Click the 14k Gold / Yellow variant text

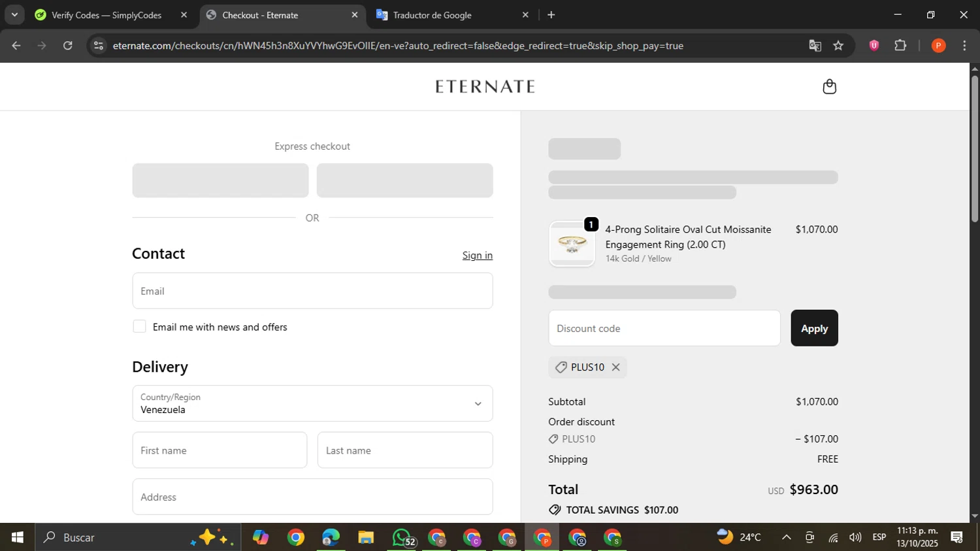tap(638, 259)
